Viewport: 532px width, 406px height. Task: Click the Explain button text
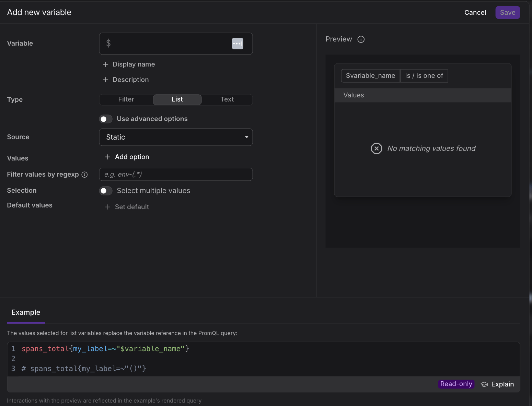click(x=502, y=384)
